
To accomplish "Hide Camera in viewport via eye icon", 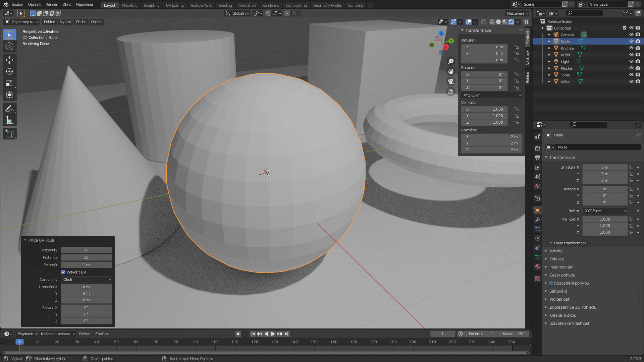I will 631,35.
